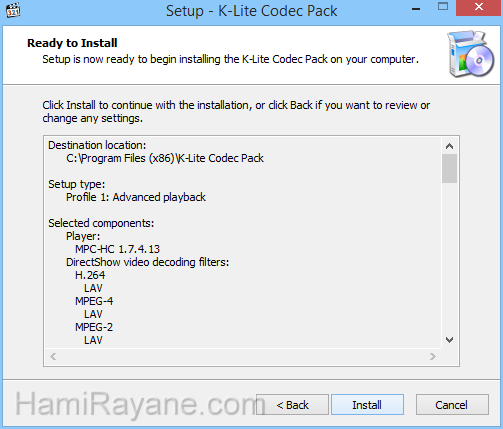Click the vertical scrollbar thumb
The height and width of the screenshot is (429, 503).
pos(449,168)
